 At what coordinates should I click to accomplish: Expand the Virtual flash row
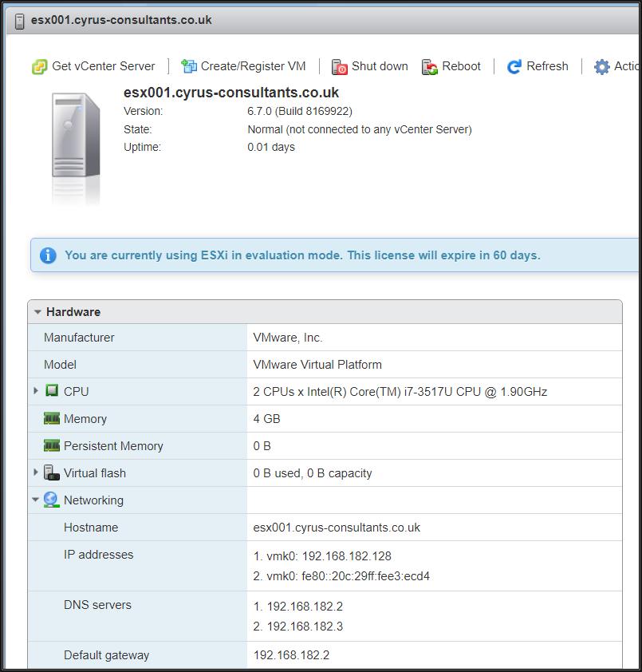pos(36,472)
